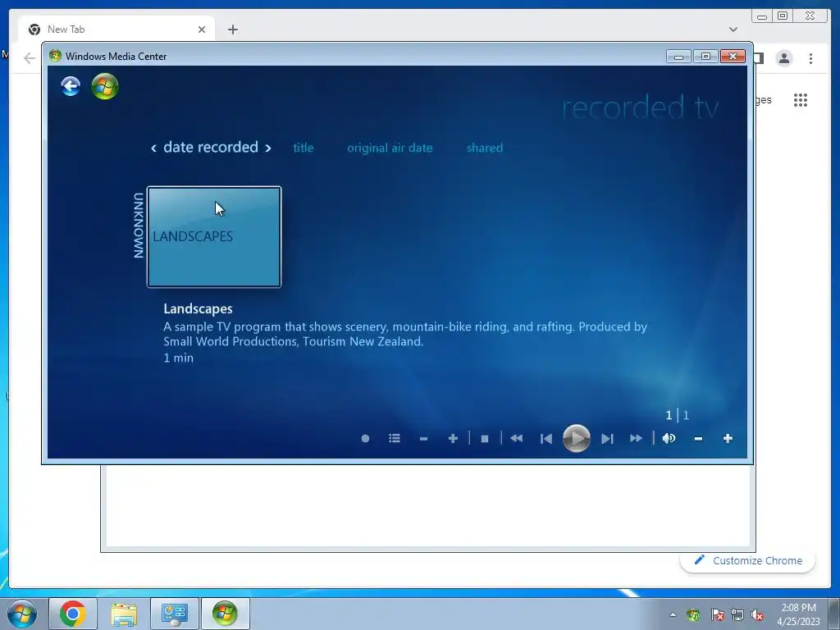Skip forward with next track button
Screen dimensions: 840x630
607,440
